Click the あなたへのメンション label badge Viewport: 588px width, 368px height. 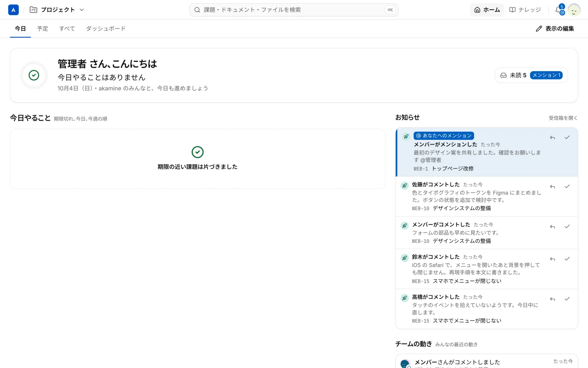pos(444,136)
